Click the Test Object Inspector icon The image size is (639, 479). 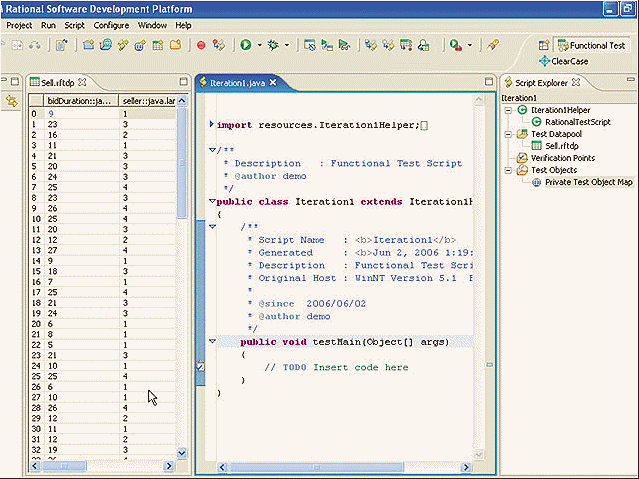(344, 45)
